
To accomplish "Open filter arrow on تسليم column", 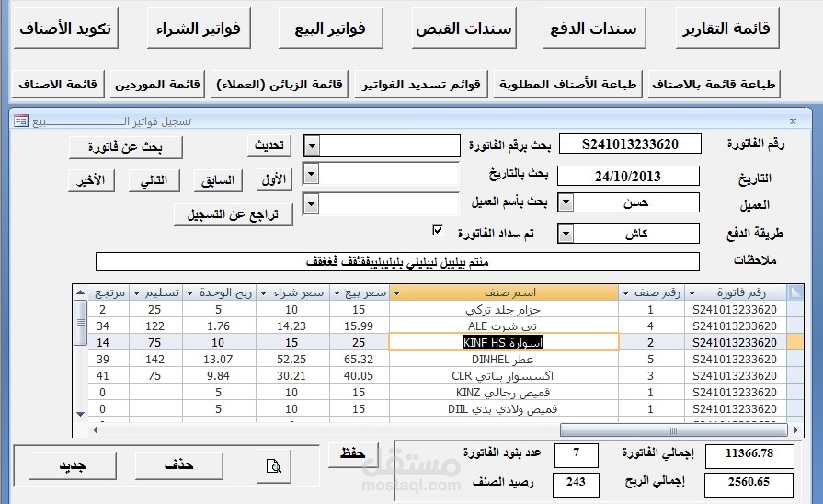I will (136, 293).
